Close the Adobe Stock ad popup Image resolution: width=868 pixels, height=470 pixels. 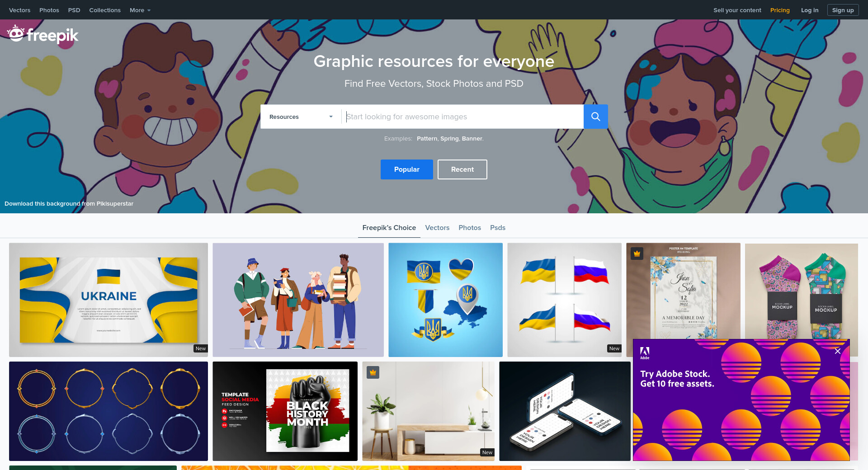tap(837, 351)
